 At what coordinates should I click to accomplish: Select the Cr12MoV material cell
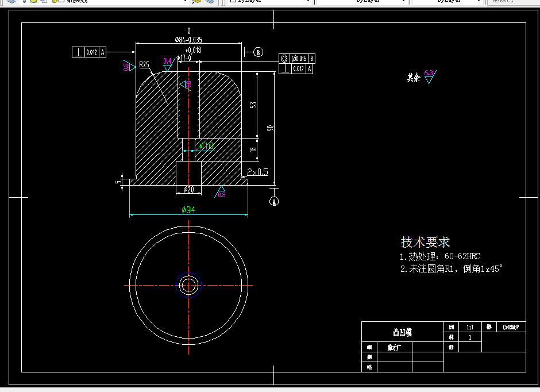point(511,327)
